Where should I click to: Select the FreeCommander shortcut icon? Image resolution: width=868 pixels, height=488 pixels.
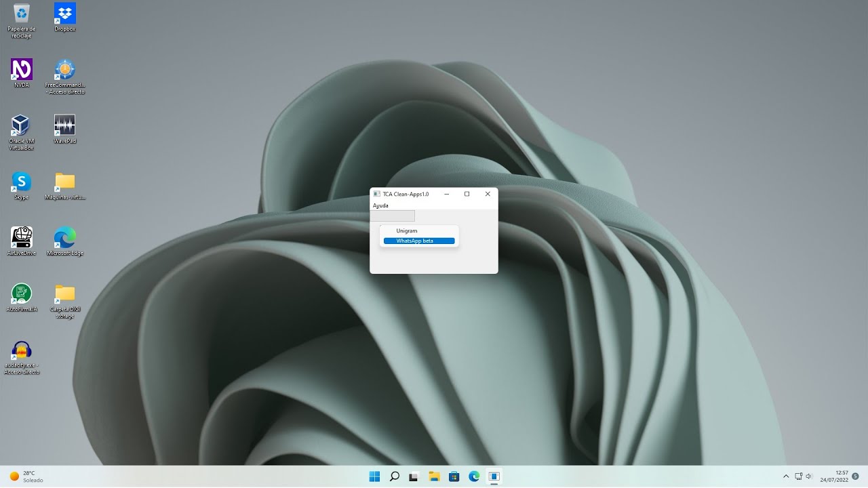tap(64, 77)
